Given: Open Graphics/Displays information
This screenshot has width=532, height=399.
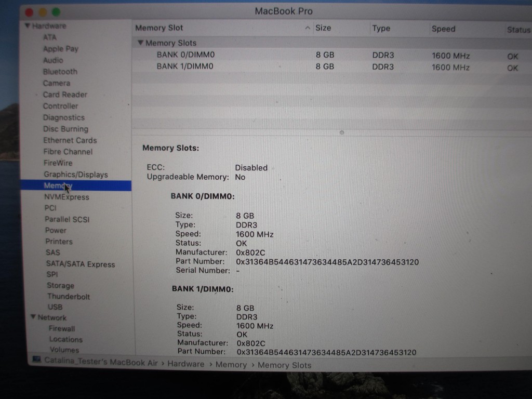Looking at the screenshot, I should coord(76,175).
